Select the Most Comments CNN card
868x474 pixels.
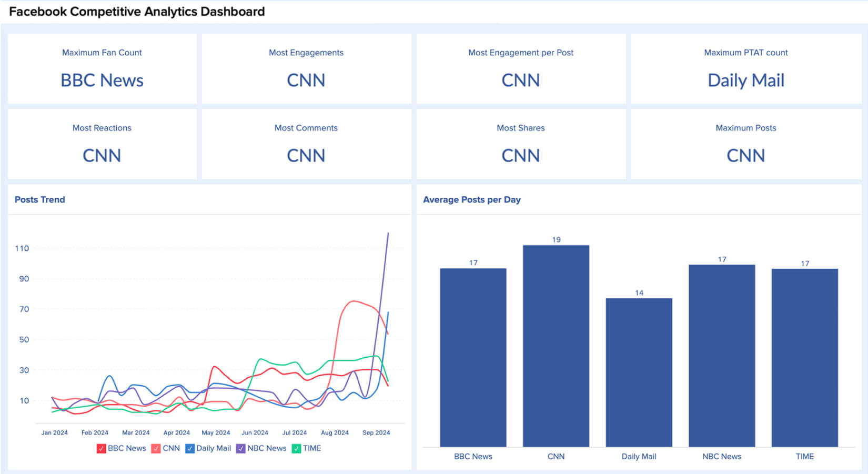click(306, 144)
